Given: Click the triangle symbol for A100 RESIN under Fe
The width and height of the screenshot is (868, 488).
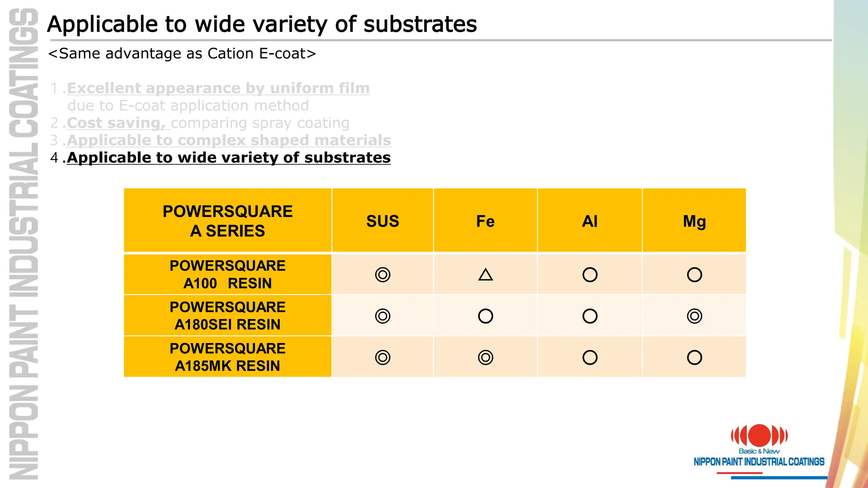Looking at the screenshot, I should (485, 275).
